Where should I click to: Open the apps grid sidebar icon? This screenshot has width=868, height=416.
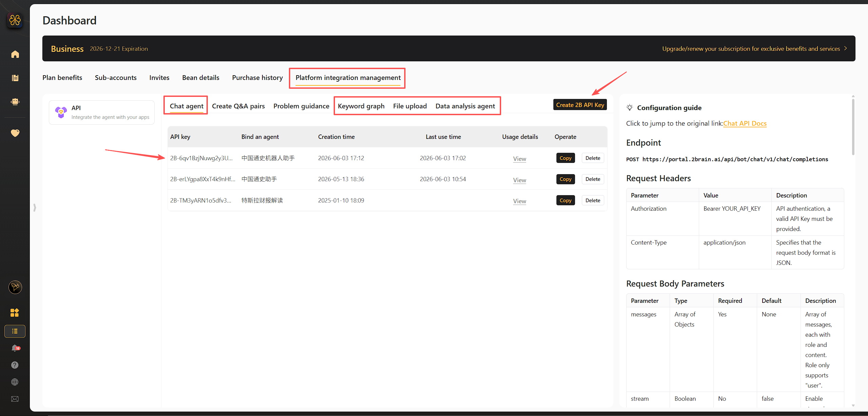coord(15,312)
